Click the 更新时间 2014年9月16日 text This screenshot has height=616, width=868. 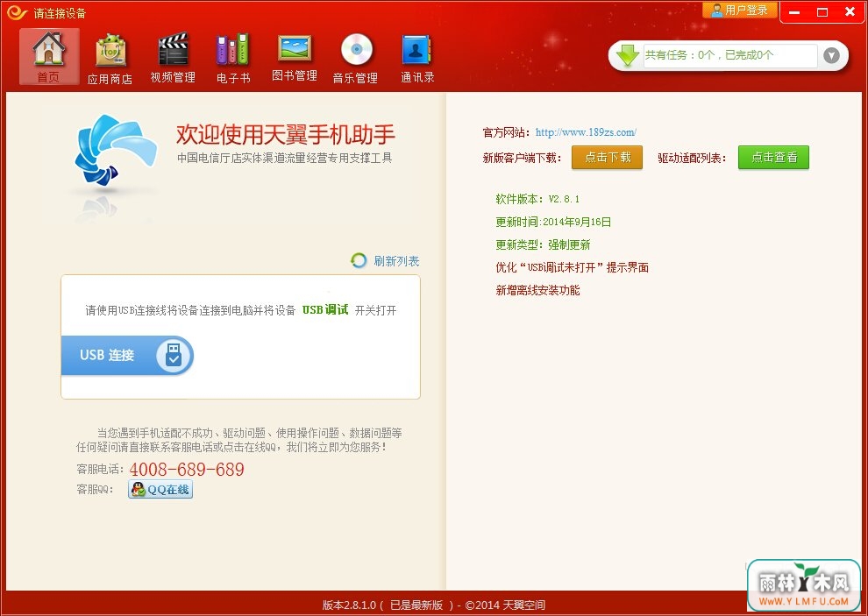click(553, 222)
